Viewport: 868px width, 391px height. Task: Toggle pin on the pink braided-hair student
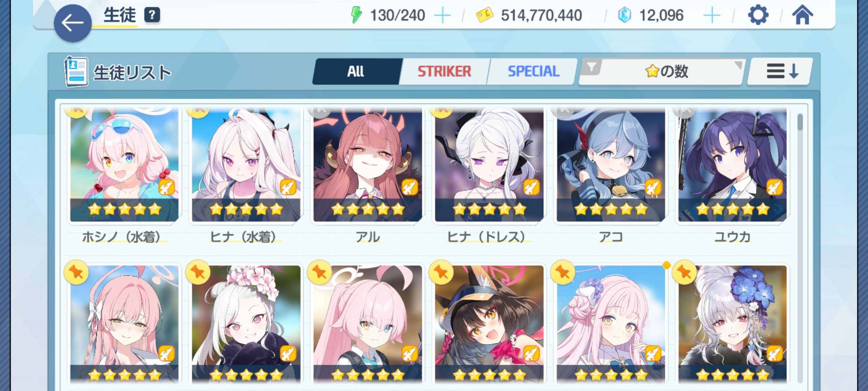76,272
